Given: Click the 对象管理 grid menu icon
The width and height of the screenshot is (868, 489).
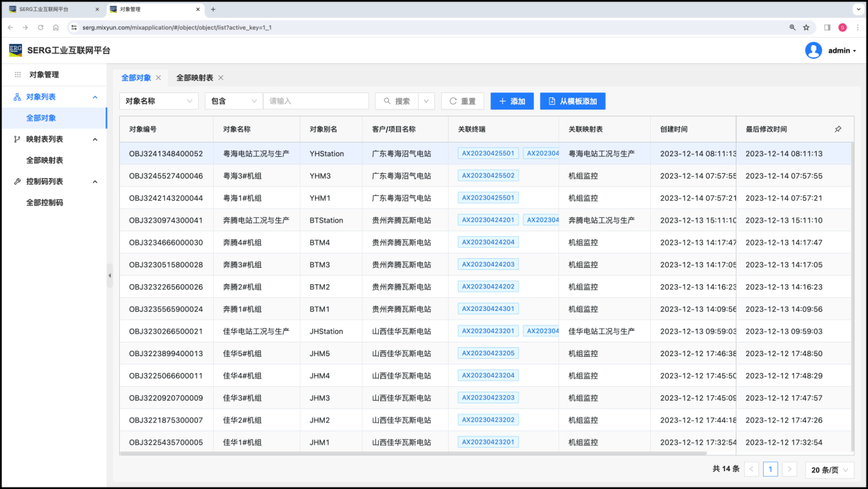Looking at the screenshot, I should pos(18,75).
